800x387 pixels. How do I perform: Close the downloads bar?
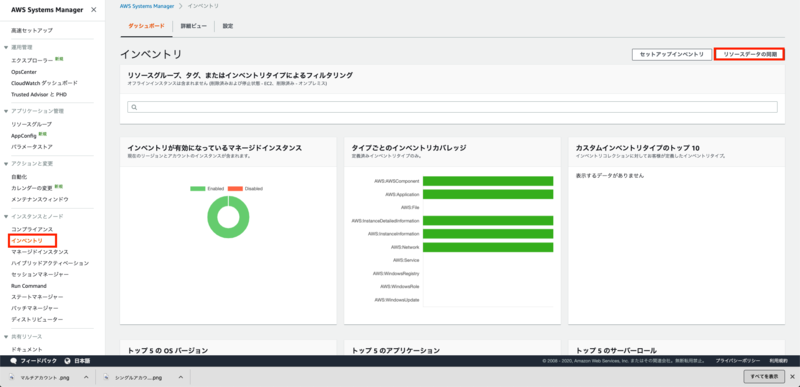(792, 377)
